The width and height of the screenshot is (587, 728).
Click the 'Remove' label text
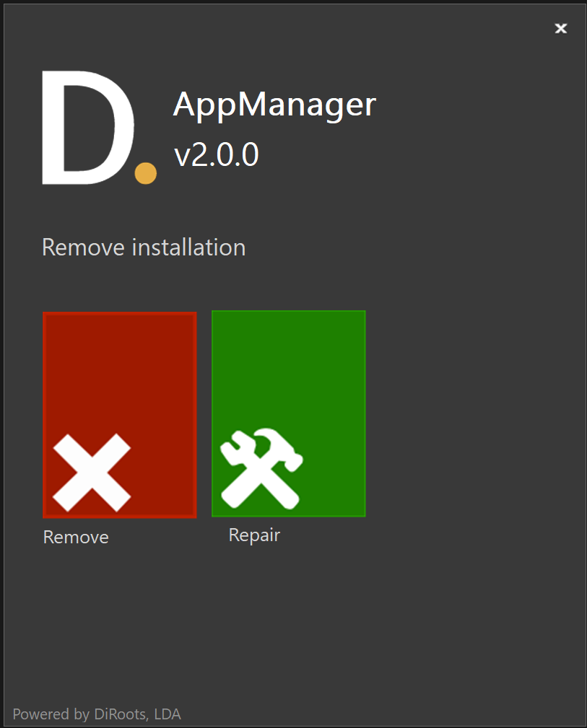coord(76,538)
